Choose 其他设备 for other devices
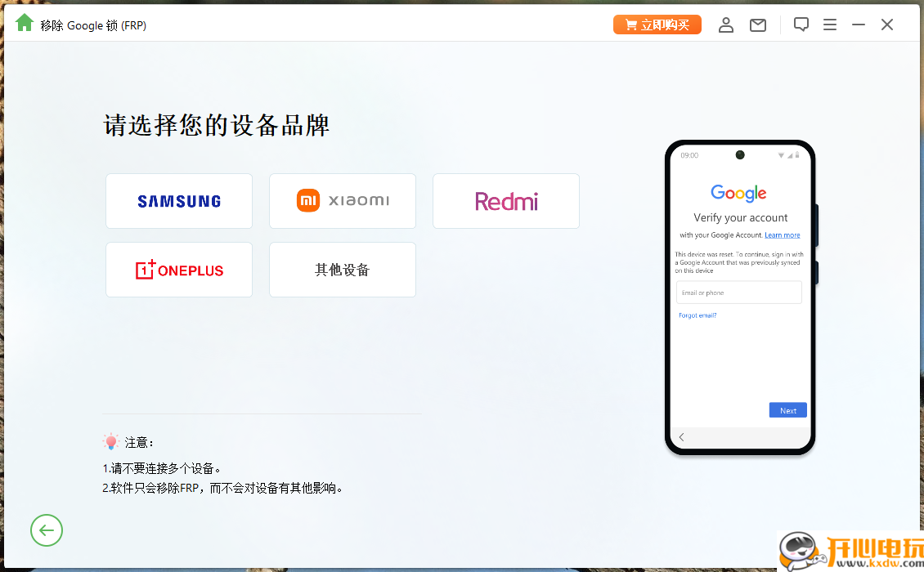 342,270
